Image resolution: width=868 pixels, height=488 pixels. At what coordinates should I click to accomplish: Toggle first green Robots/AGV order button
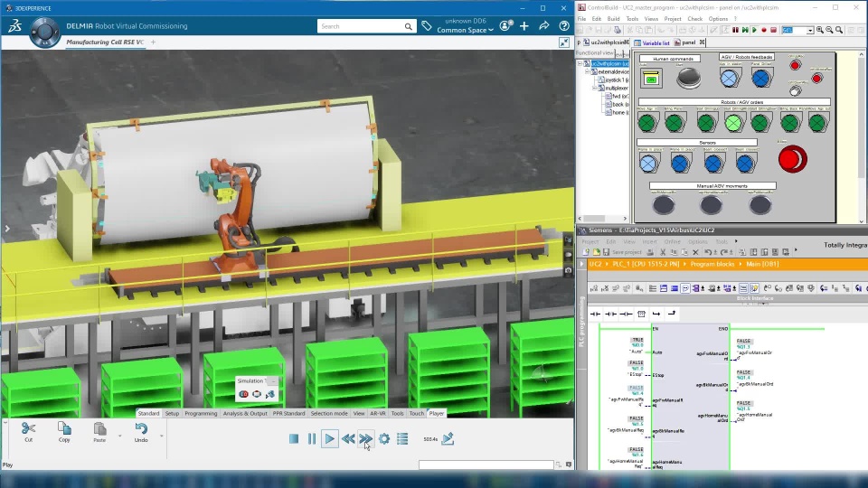647,123
